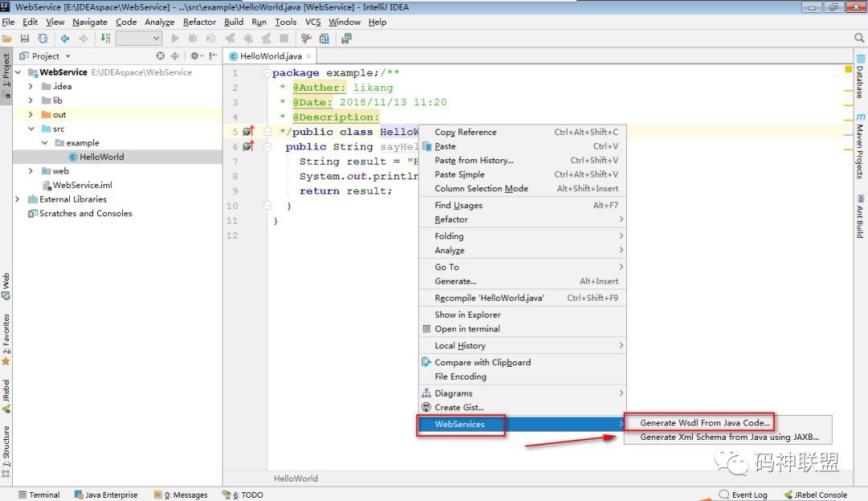Open Settings via the wrench icon
868x501 pixels.
point(306,38)
